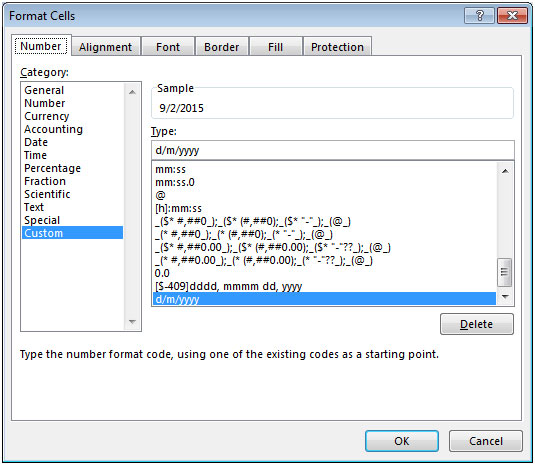The image size is (535, 465).
Task: Open the Protection tab
Action: [337, 47]
